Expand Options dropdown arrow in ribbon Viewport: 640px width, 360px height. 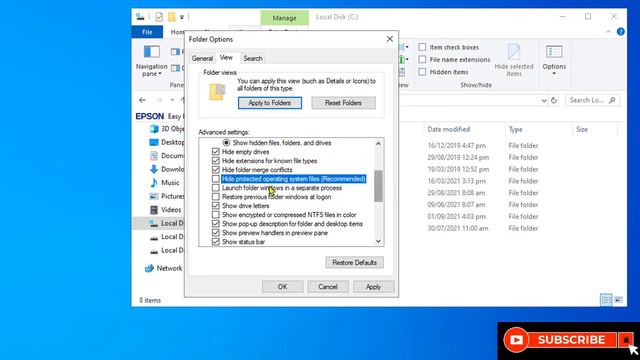tap(554, 73)
